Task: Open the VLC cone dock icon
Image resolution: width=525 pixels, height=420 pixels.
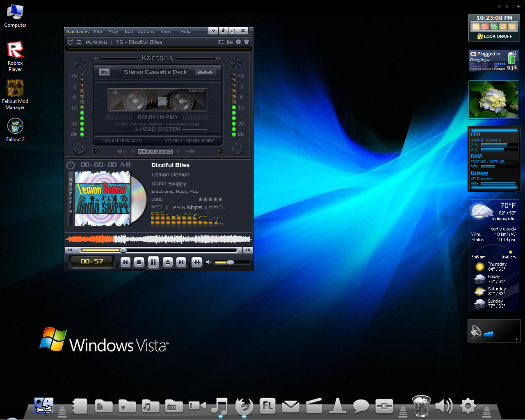Action: coord(338,406)
